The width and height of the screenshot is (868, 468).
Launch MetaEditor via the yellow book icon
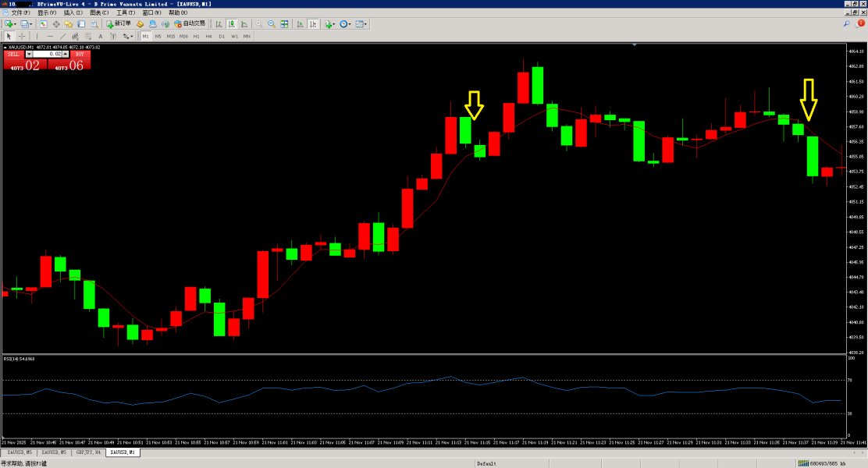[x=140, y=23]
